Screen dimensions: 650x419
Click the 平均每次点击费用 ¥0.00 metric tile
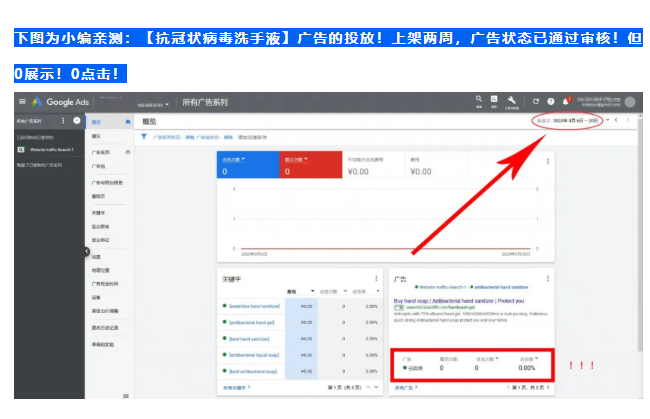coord(374,165)
